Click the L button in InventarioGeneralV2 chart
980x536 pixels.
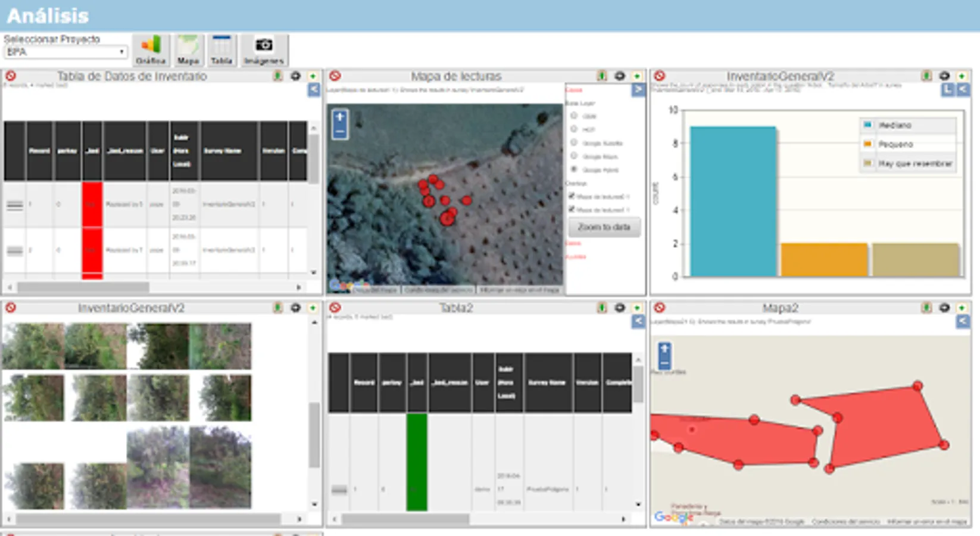click(x=948, y=90)
